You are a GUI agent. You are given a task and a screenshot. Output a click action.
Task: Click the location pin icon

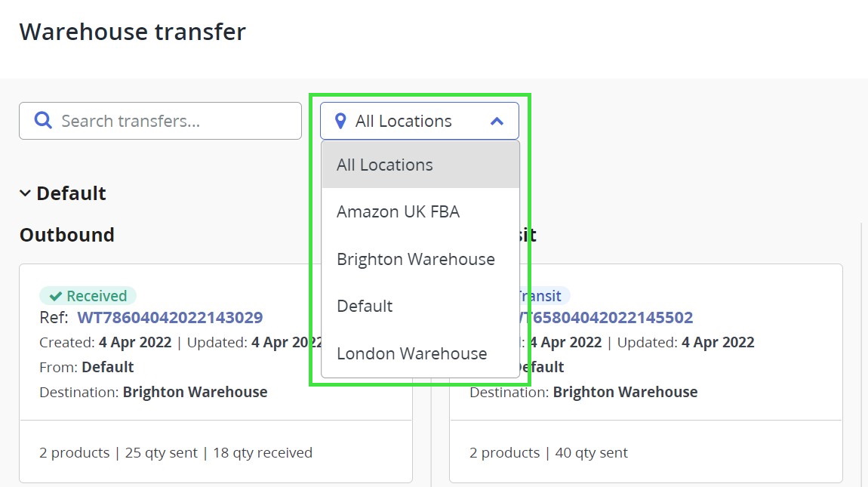pyautogui.click(x=340, y=121)
